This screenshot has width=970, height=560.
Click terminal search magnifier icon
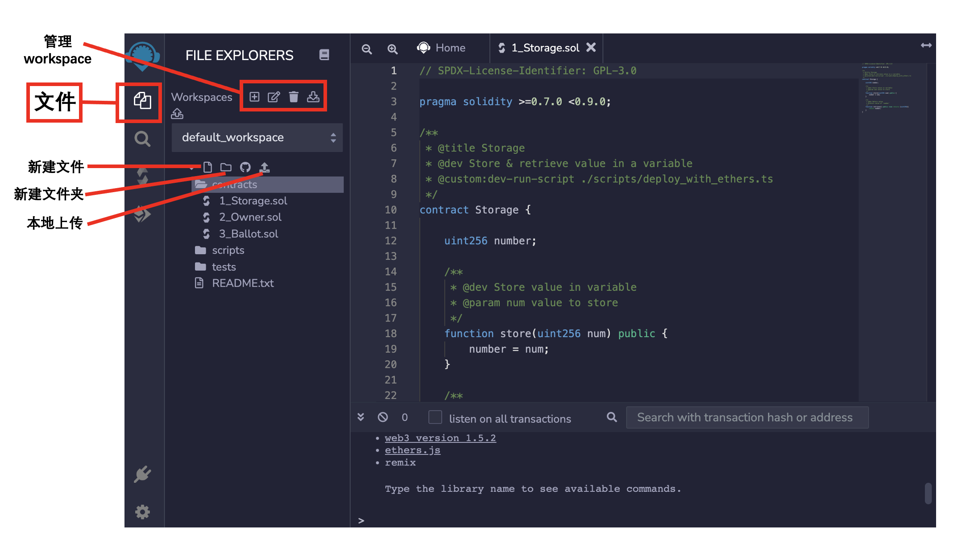tap(612, 417)
